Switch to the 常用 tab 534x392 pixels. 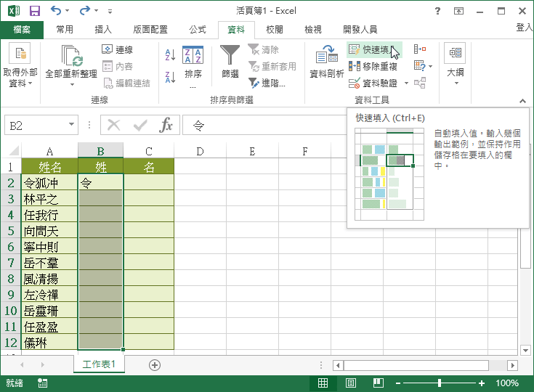(65, 30)
